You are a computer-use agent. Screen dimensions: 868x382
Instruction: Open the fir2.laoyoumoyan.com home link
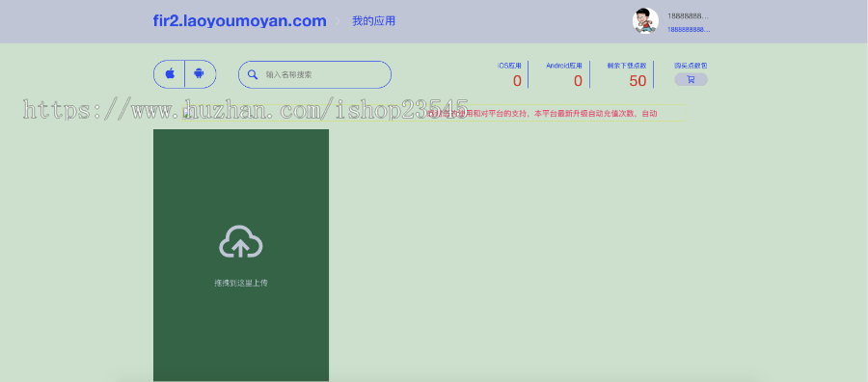tap(240, 21)
